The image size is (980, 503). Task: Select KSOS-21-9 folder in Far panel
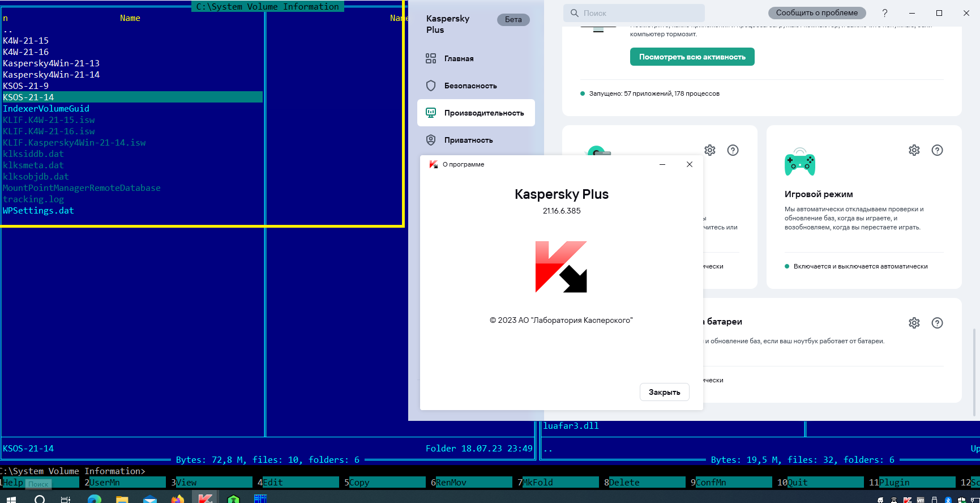[x=26, y=86]
